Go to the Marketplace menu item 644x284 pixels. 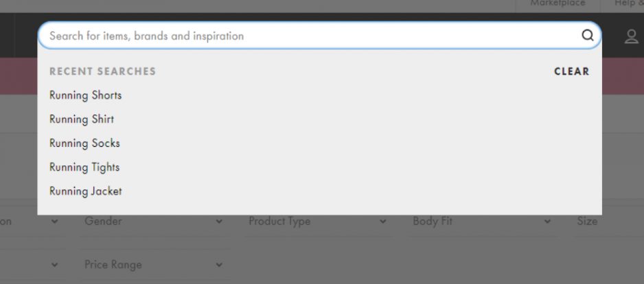click(x=557, y=3)
